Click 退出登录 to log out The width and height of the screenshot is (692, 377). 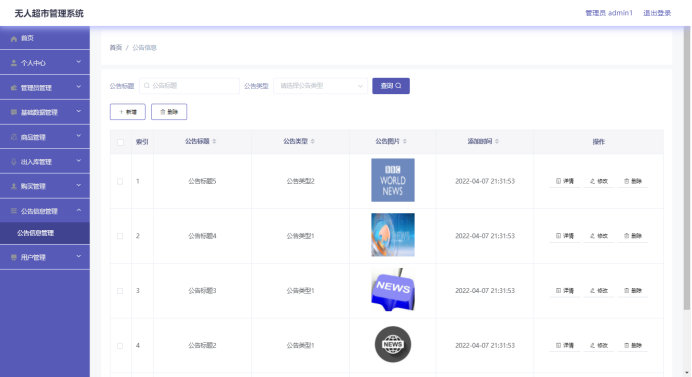tap(657, 13)
